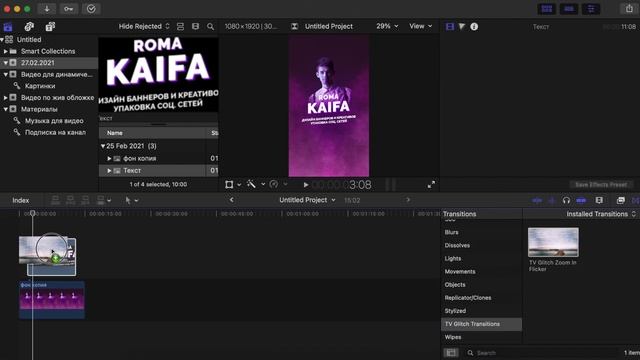This screenshot has height=360, width=640.
Task: Click the ROMA KAIFA browser filmstrip thumbnail
Action: point(158,75)
